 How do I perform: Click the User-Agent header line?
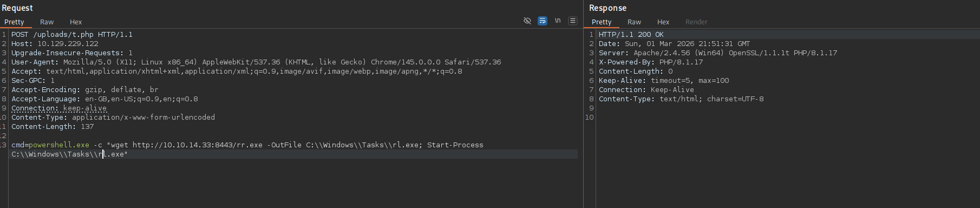pyautogui.click(x=256, y=62)
